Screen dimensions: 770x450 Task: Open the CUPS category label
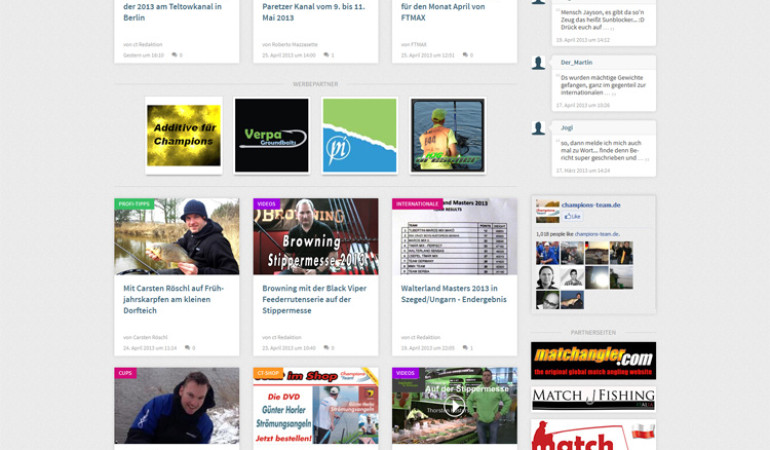point(125,373)
